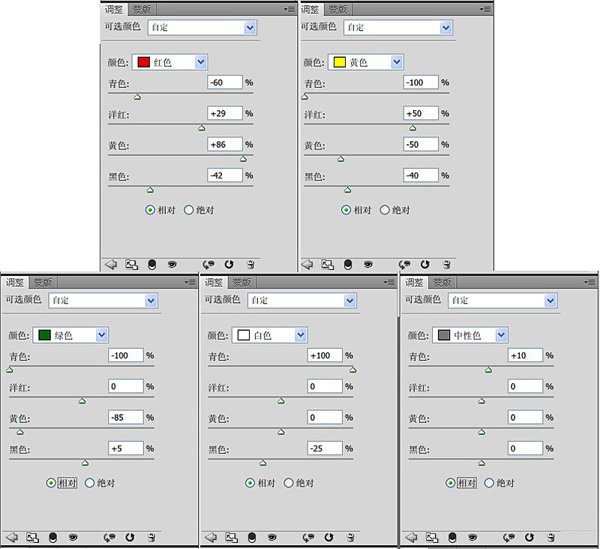
Task: Reset adjustment defaults in Red (红色) panel
Action: pyautogui.click(x=229, y=264)
